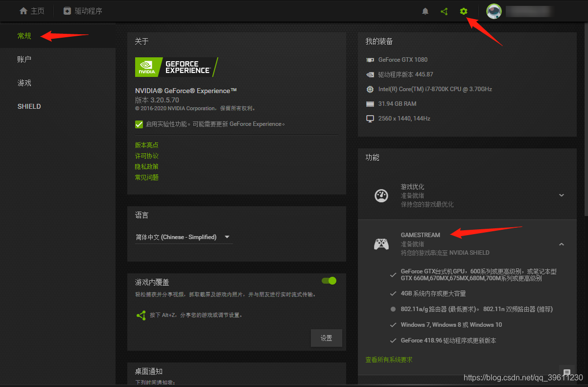Click the GeForce GTX 1080 text

click(403, 60)
